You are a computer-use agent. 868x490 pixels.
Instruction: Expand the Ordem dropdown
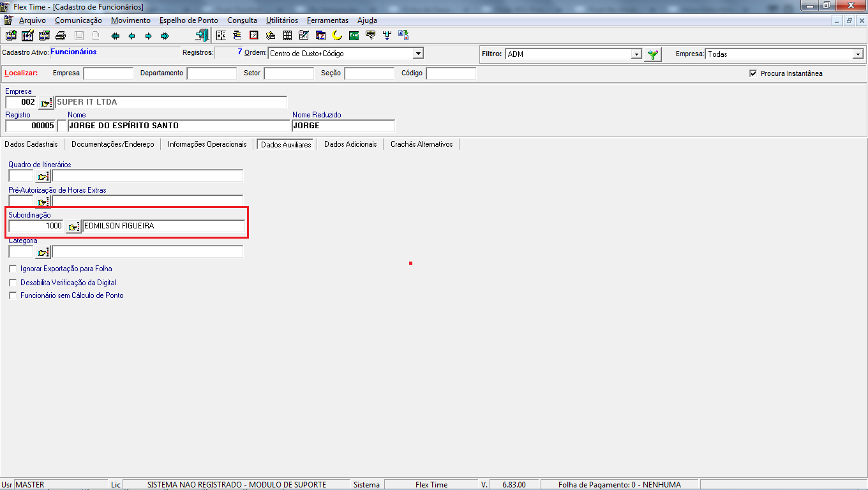click(x=418, y=54)
